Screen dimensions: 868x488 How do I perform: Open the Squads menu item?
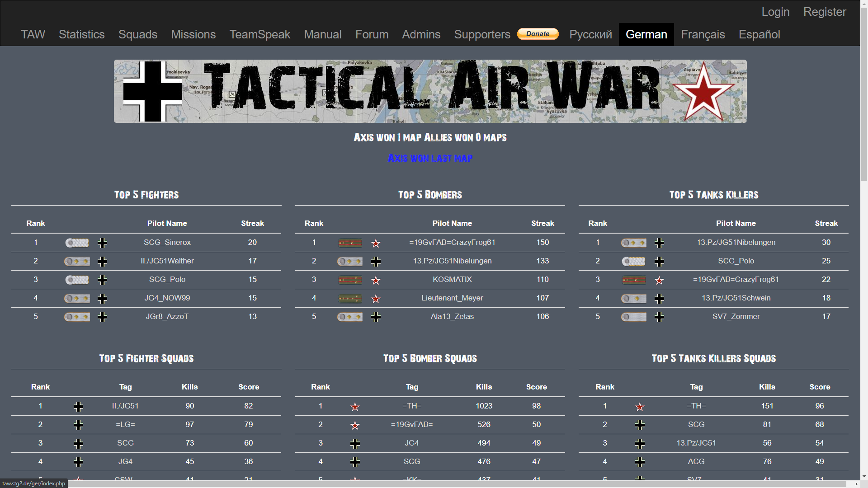[138, 34]
